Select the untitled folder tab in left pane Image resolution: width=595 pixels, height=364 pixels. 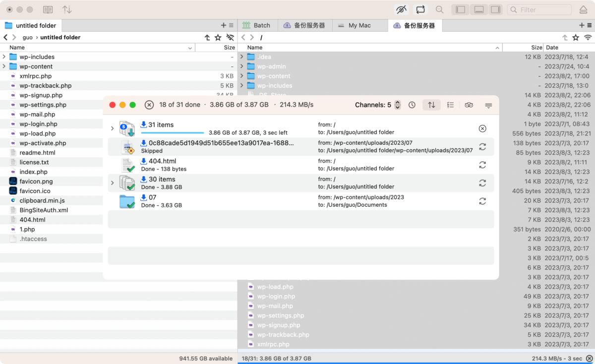[x=31, y=25]
